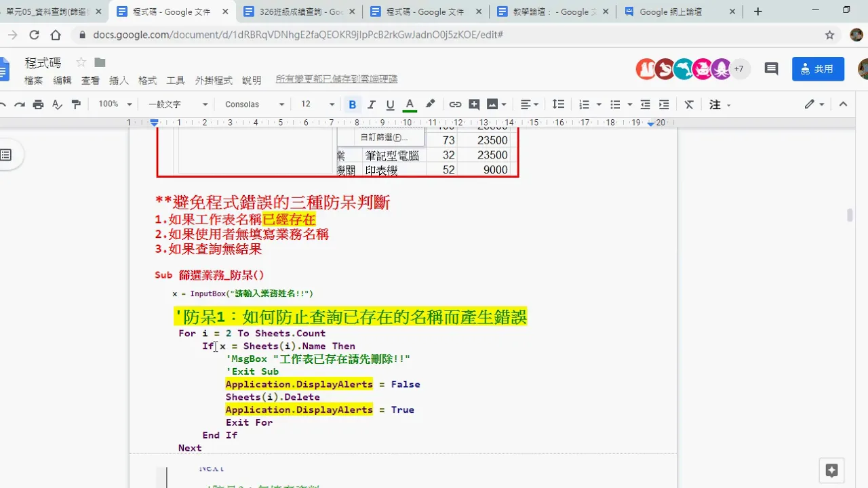868x488 pixels.
Task: Open the 格式 menu
Action: click(148, 80)
